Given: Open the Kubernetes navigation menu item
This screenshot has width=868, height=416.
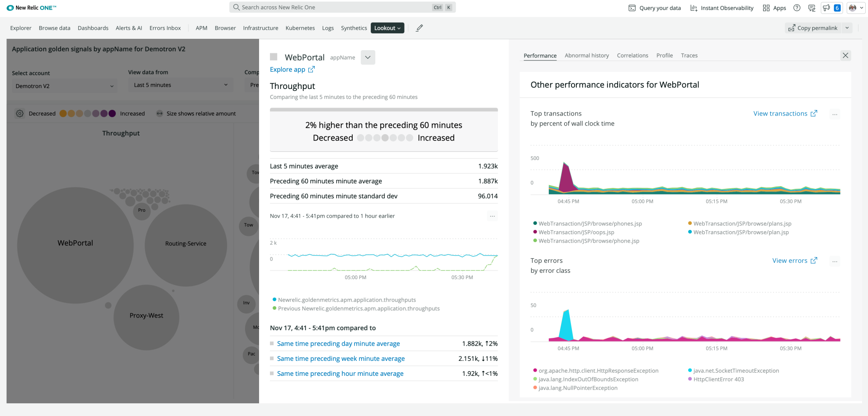Looking at the screenshot, I should pos(300,28).
